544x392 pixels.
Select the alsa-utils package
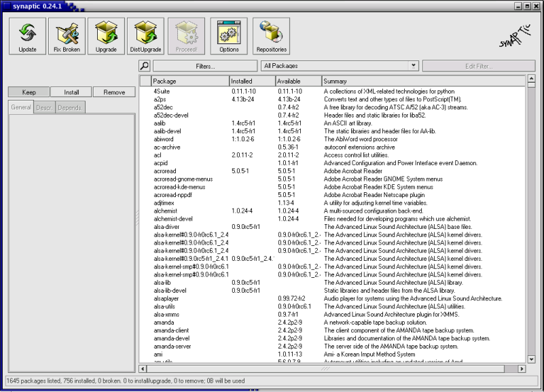coord(332,306)
